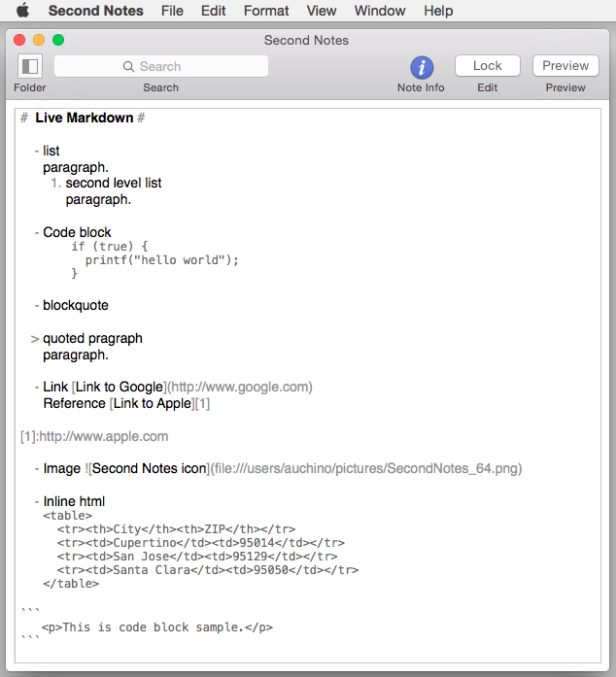Click the http://www.google.com URL
Viewport: 616px width, 677px height.
tap(240, 387)
